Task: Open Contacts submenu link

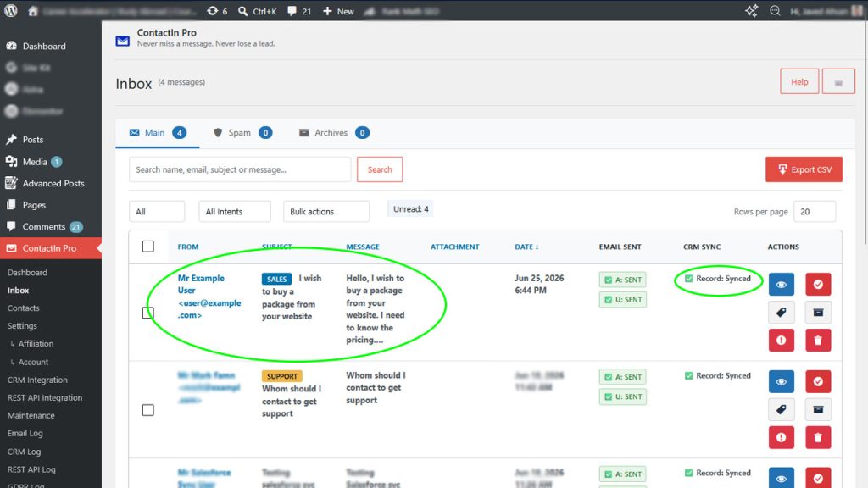Action: pyautogui.click(x=23, y=308)
